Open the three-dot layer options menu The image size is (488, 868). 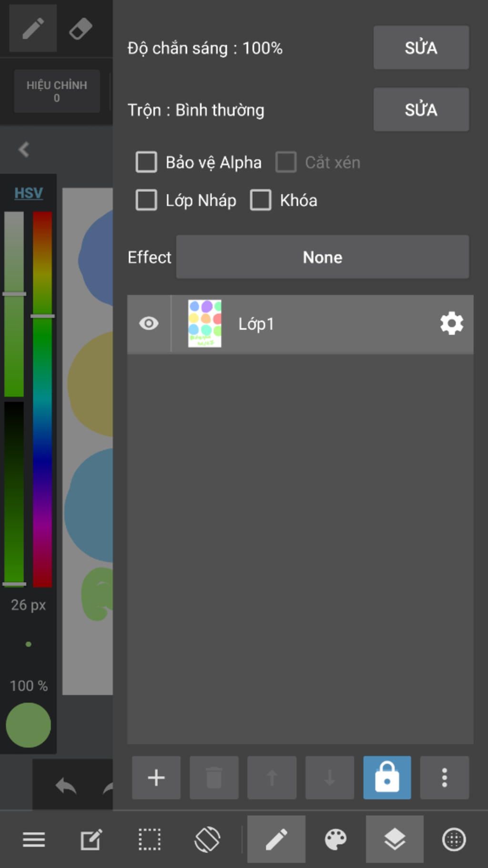[x=444, y=777]
